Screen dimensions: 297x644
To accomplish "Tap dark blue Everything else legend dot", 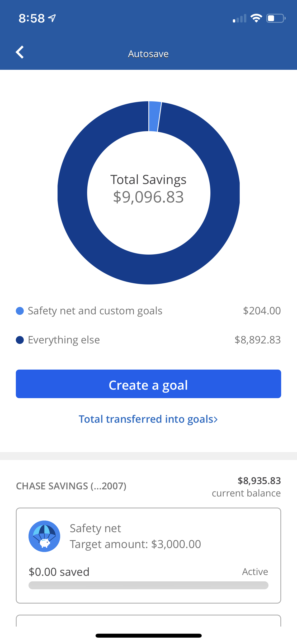I will coord(20,340).
